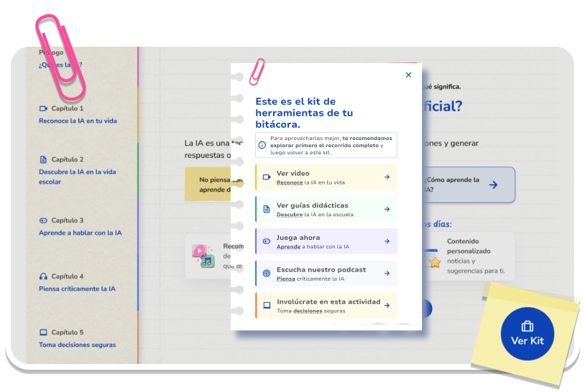Click the document icon beside Capítulo 2
585x392 pixels.
[x=43, y=159]
